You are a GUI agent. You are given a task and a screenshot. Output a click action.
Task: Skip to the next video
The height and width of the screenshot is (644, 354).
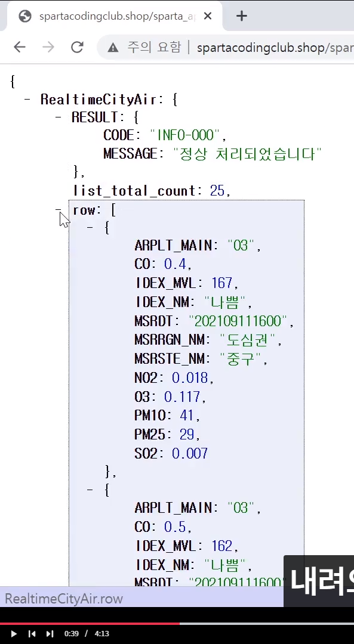[50, 634]
